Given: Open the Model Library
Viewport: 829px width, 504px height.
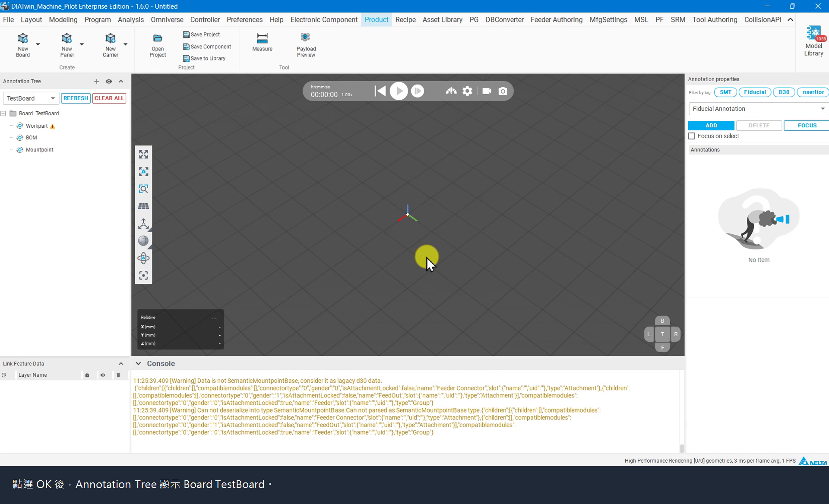Looking at the screenshot, I should tap(813, 41).
